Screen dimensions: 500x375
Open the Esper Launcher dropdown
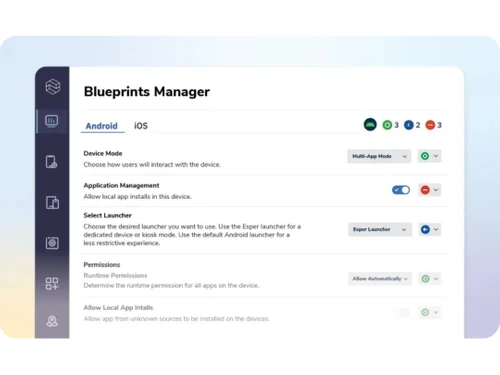[380, 229]
